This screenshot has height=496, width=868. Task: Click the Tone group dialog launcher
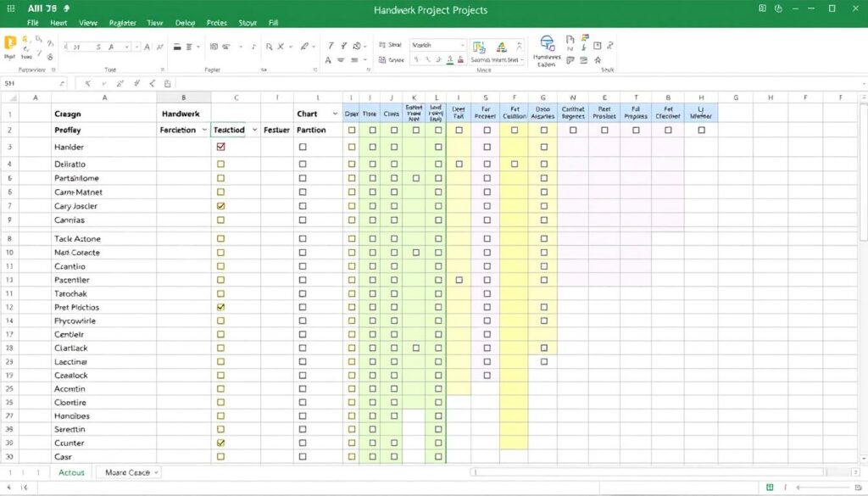[163, 70]
